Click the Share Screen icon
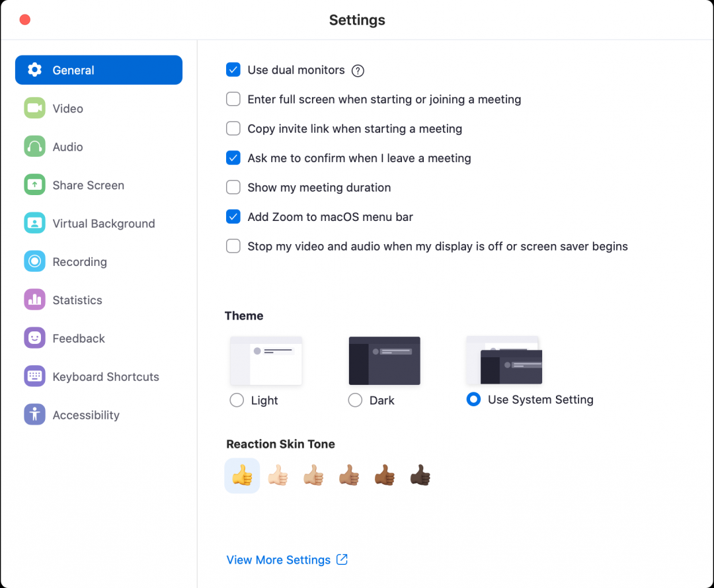The image size is (714, 588). 34,185
